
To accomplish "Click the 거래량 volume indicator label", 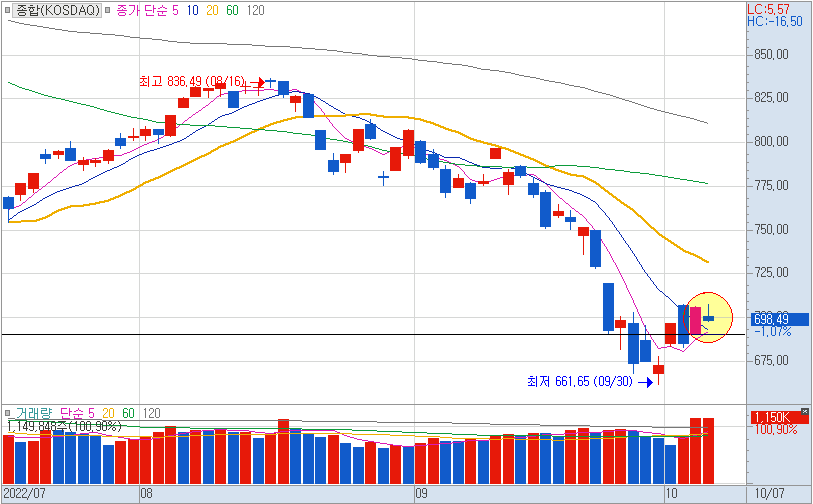I will pyautogui.click(x=33, y=413).
